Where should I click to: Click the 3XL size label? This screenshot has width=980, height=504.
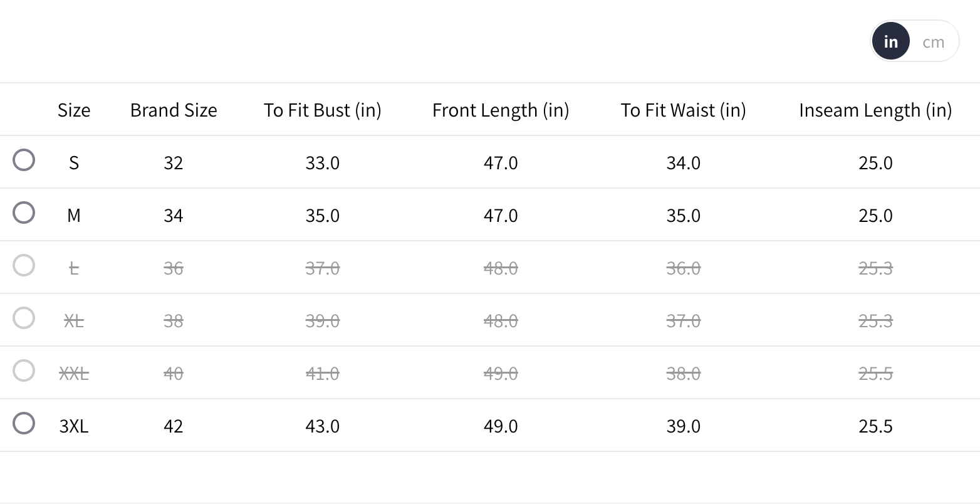click(74, 426)
